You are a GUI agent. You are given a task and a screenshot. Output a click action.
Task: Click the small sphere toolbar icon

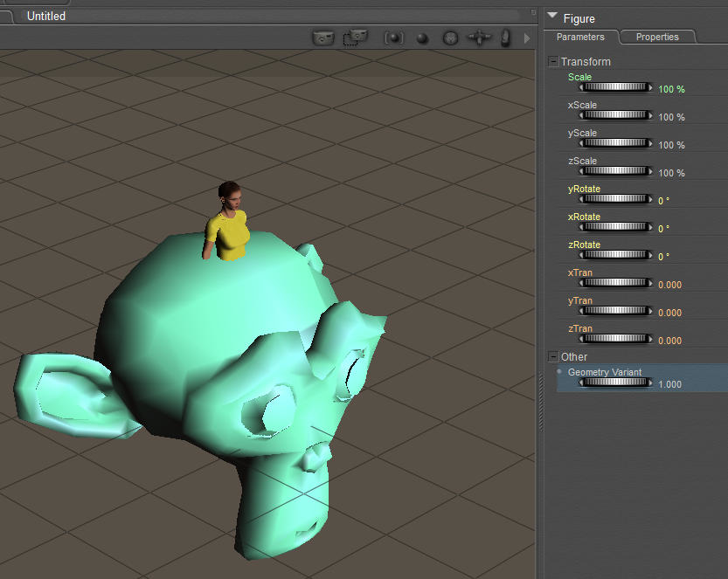tap(422, 38)
